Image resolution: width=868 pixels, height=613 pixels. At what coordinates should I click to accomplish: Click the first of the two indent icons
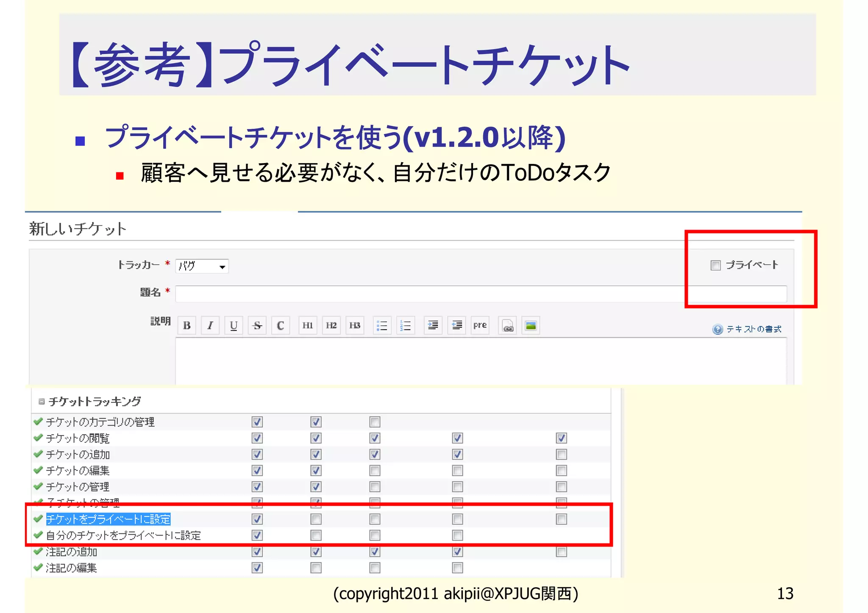click(433, 325)
